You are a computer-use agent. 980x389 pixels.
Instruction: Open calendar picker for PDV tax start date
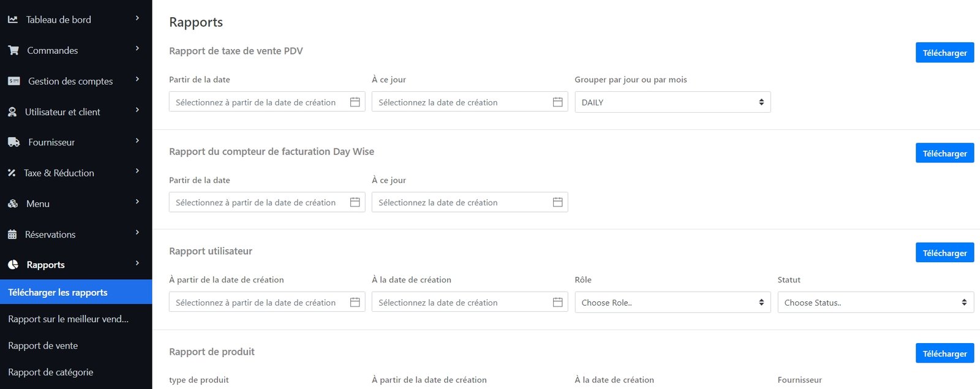(355, 102)
